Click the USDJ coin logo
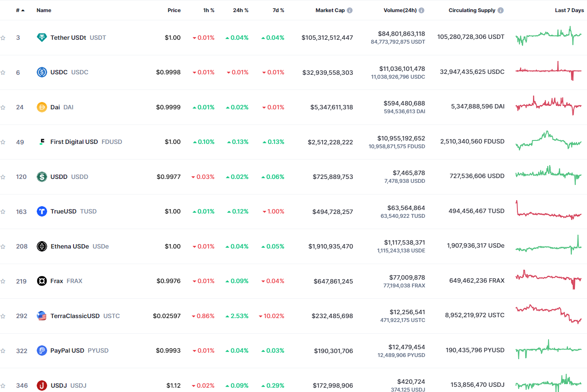Image resolution: width=587 pixels, height=392 pixels. click(x=41, y=386)
